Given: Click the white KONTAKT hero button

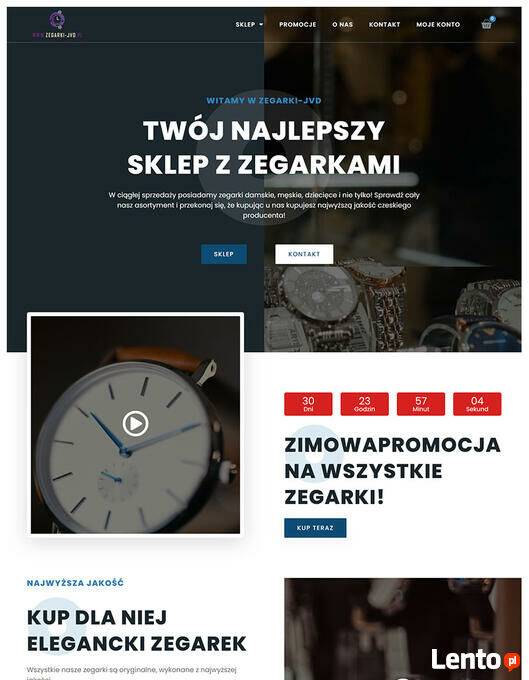Looking at the screenshot, I should [304, 254].
